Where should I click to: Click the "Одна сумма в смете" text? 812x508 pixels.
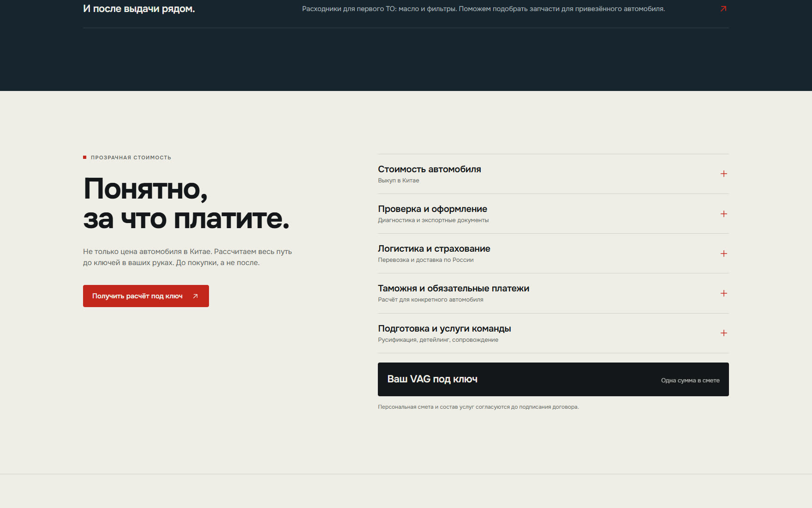click(x=690, y=381)
